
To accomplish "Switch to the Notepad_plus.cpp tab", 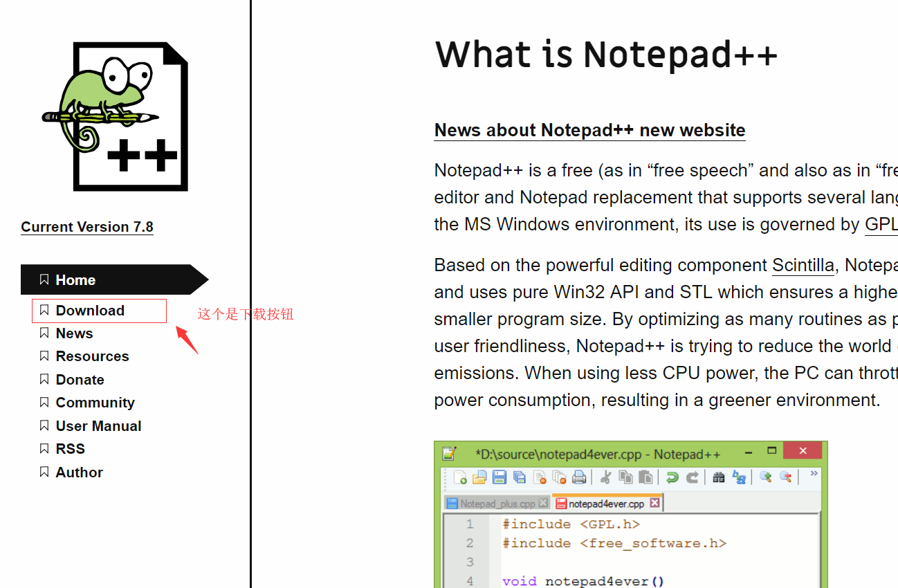I will (x=497, y=503).
